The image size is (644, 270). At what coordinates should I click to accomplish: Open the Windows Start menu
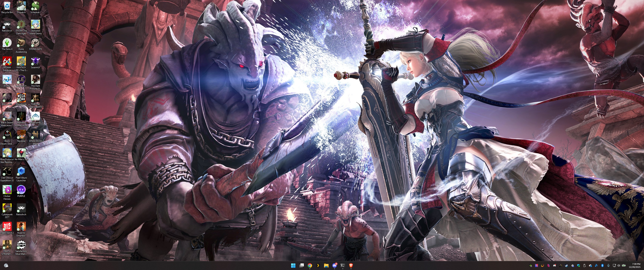coord(293,266)
